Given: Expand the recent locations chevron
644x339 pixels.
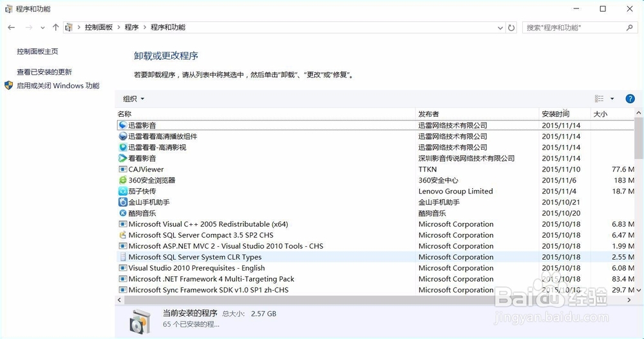Looking at the screenshot, I should 43,28.
